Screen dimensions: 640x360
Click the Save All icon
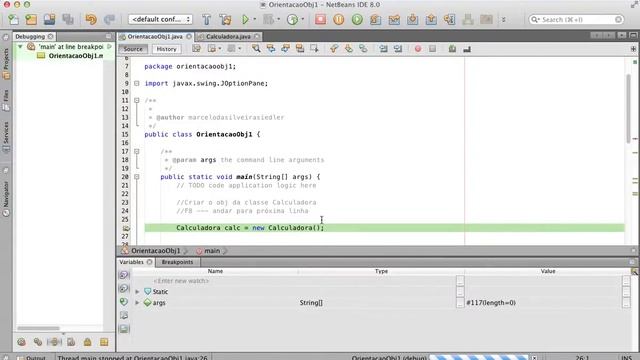pyautogui.click(x=68, y=19)
